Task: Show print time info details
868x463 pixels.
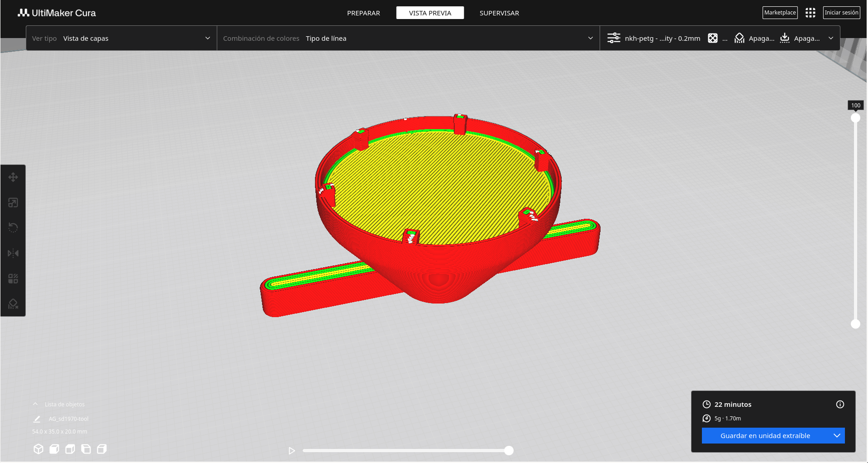Action: (x=840, y=405)
